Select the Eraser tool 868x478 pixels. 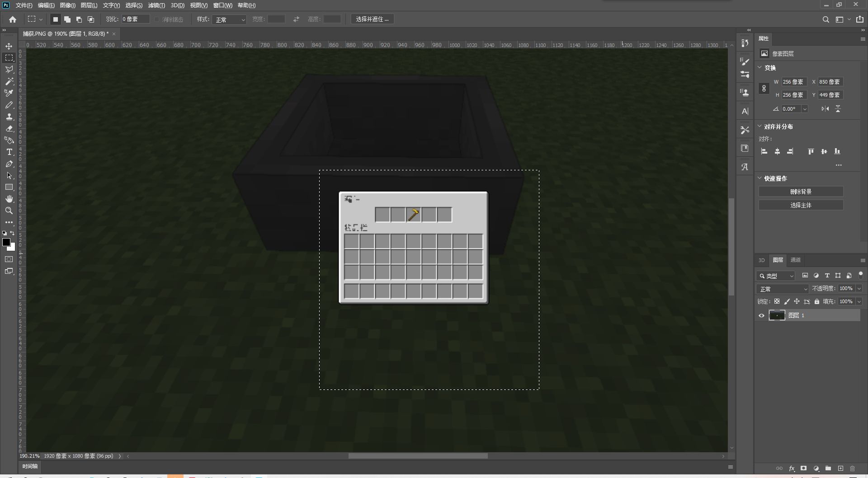pyautogui.click(x=9, y=128)
